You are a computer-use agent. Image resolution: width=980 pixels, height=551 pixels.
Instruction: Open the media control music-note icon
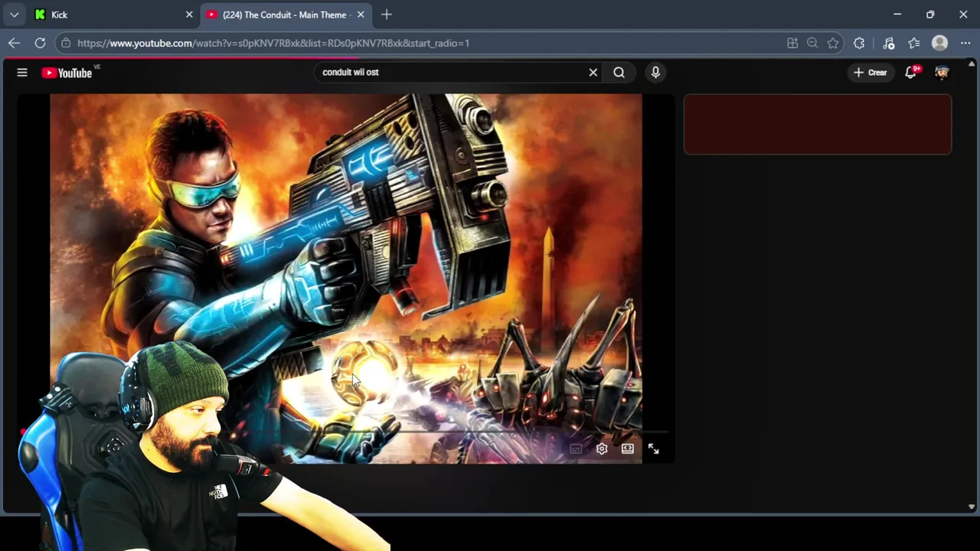888,43
